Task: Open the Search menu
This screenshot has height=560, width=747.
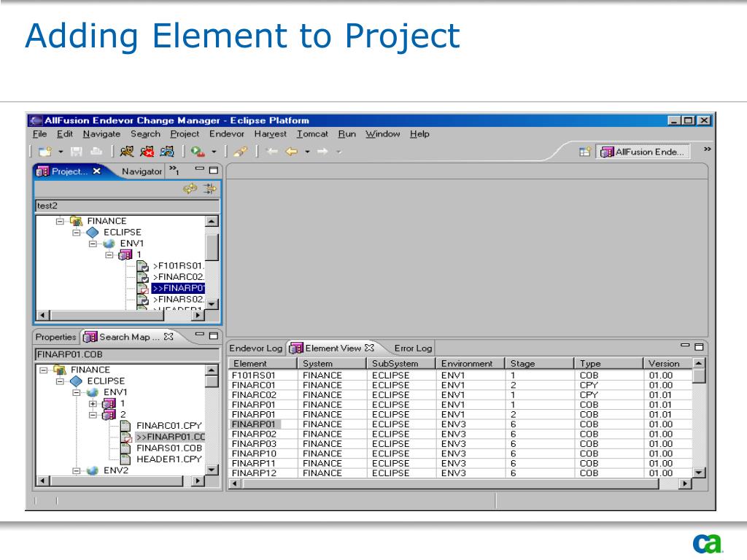Action: click(x=145, y=134)
